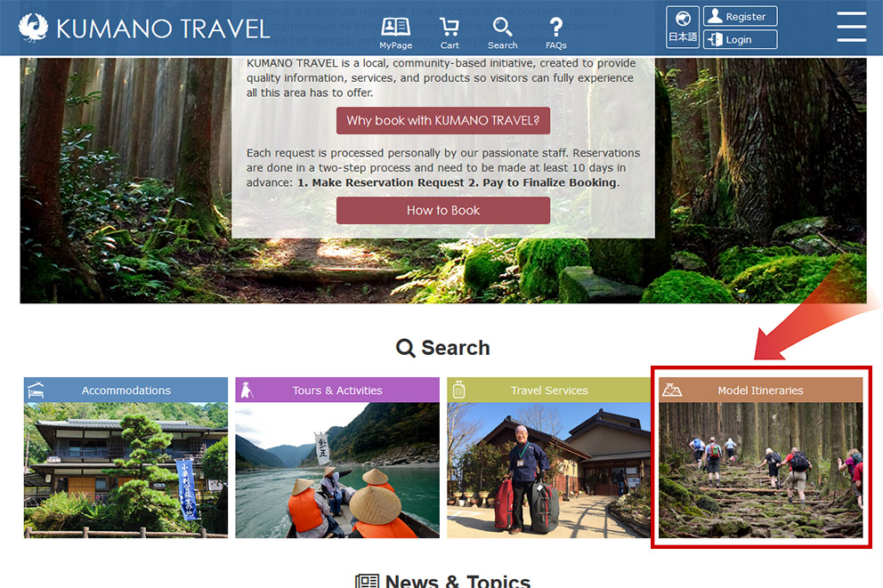Click the Register button

point(740,16)
